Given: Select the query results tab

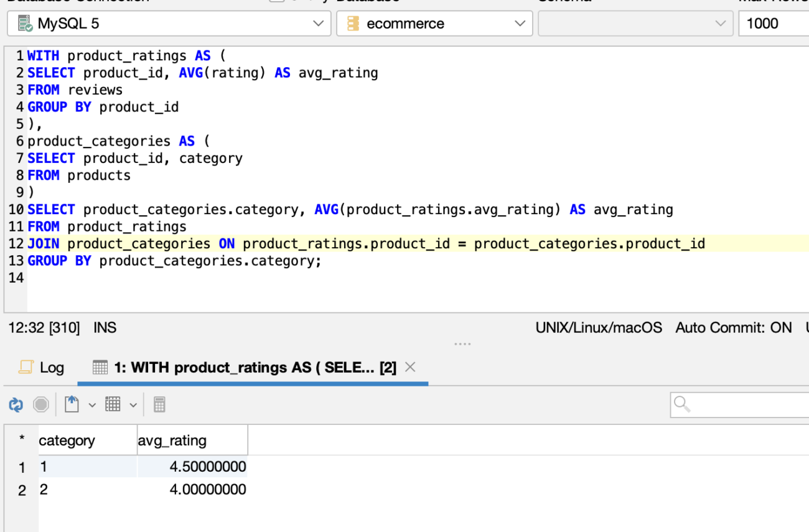Looking at the screenshot, I should click(x=243, y=367).
